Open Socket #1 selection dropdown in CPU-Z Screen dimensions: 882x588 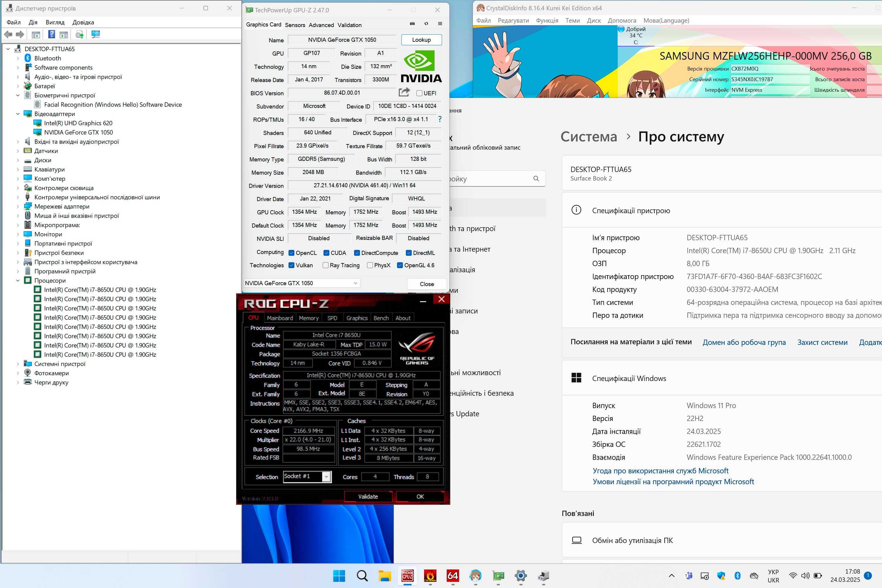[x=307, y=477]
